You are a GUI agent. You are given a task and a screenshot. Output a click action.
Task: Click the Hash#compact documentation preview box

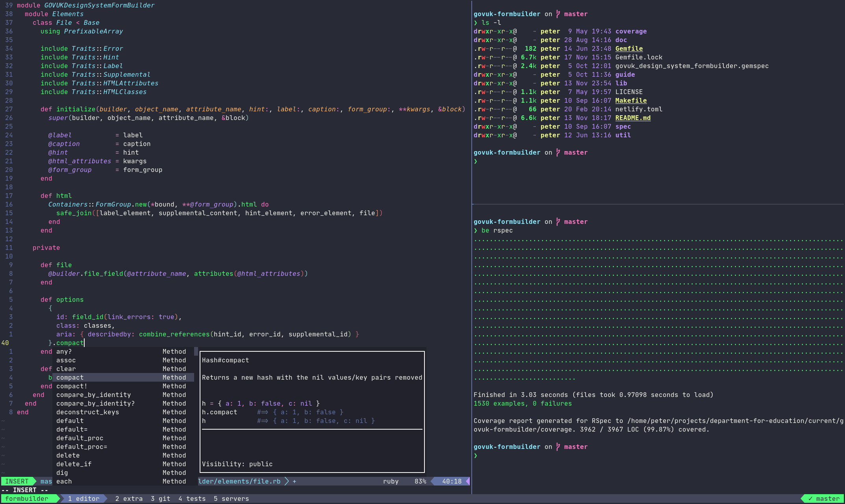[x=312, y=412]
